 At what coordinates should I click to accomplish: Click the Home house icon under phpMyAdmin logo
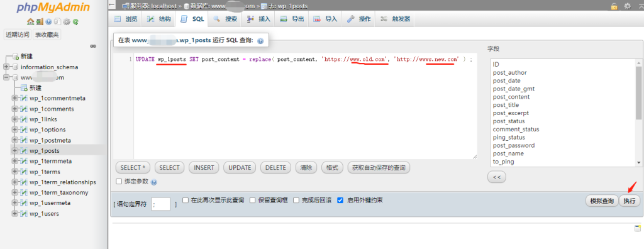click(x=30, y=22)
